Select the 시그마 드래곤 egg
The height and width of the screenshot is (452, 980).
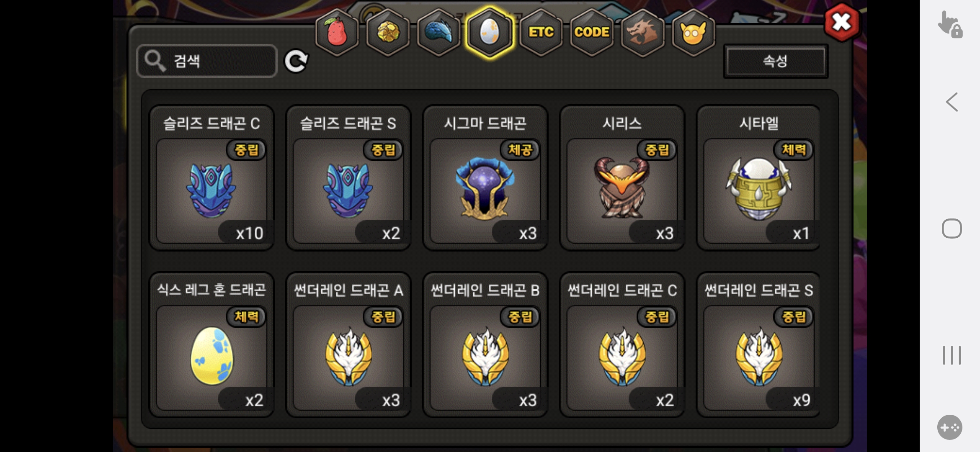[485, 177]
